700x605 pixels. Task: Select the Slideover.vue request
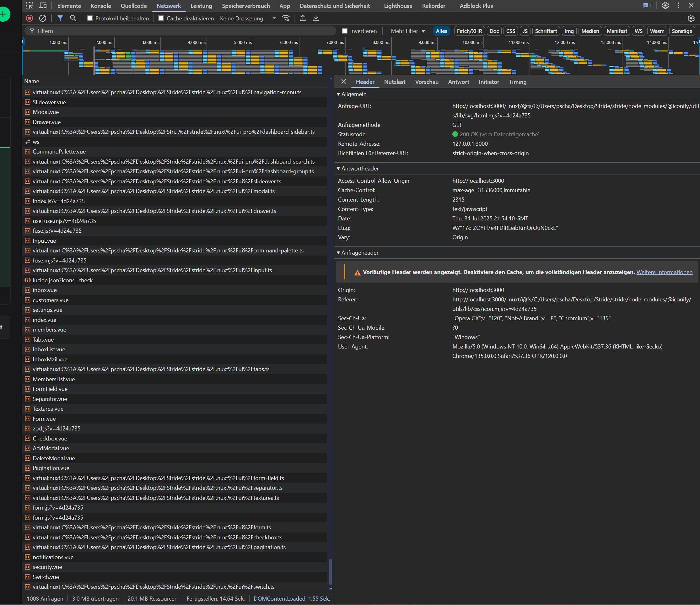coord(175,102)
